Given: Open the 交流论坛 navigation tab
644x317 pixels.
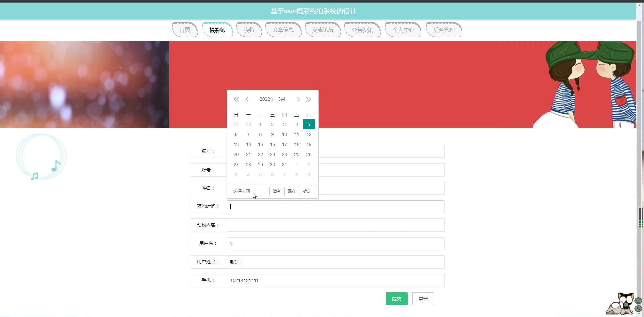Looking at the screenshot, I should point(323,30).
